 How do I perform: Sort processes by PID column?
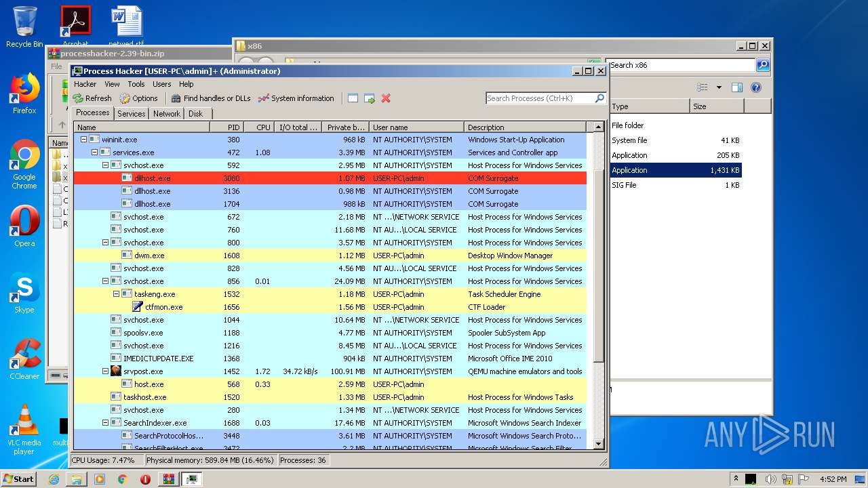(x=226, y=127)
